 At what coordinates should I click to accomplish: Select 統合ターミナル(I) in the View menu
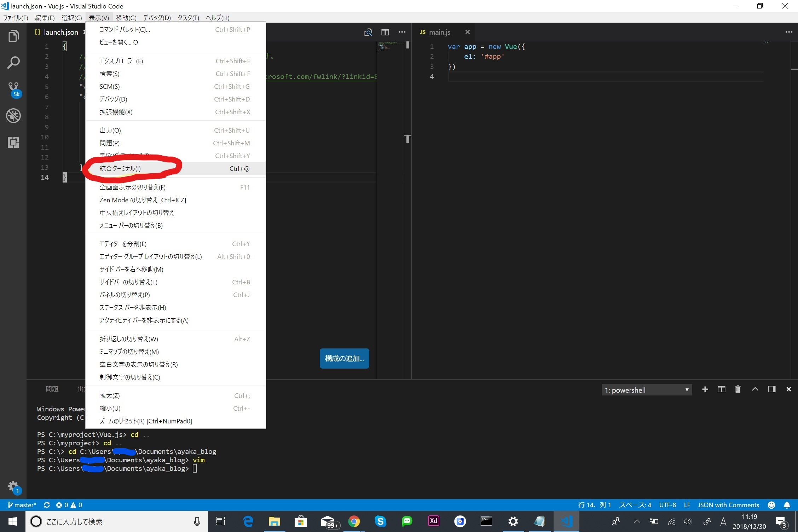point(120,168)
